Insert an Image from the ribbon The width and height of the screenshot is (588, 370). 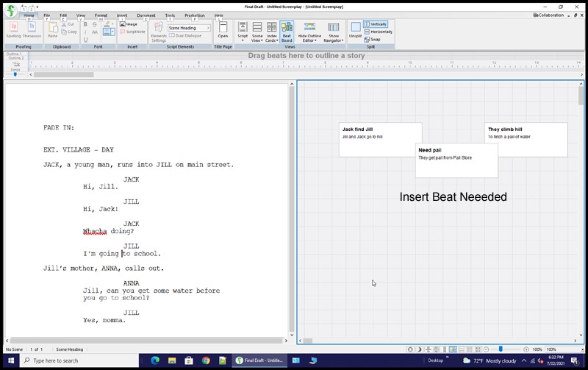[x=128, y=24]
